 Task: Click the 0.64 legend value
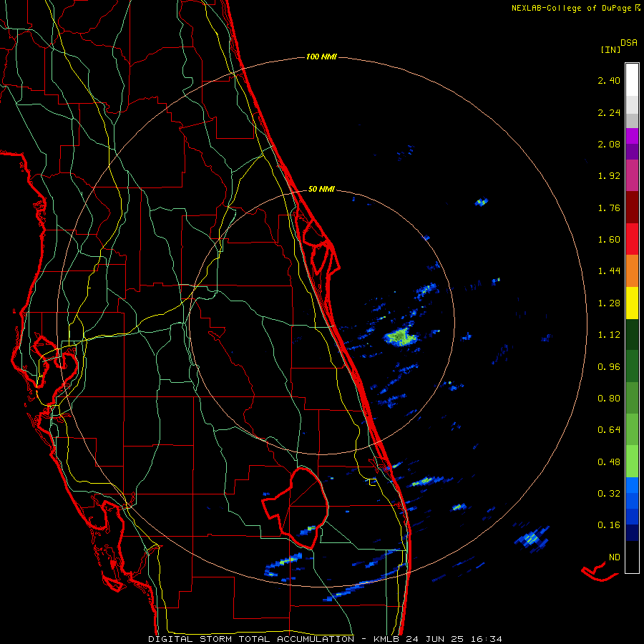609,430
